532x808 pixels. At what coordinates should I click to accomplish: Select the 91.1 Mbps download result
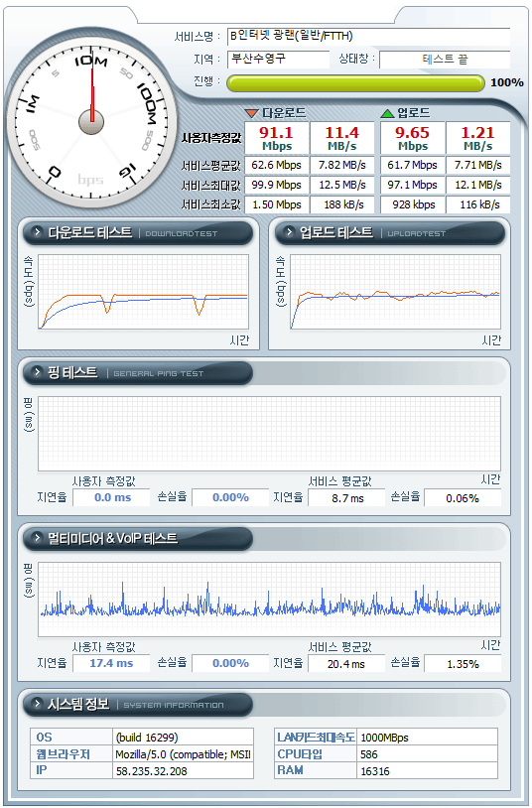click(277, 138)
